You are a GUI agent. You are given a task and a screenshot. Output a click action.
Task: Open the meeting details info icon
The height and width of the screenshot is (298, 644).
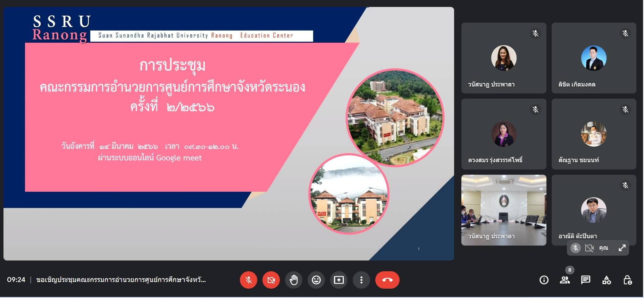click(544, 280)
